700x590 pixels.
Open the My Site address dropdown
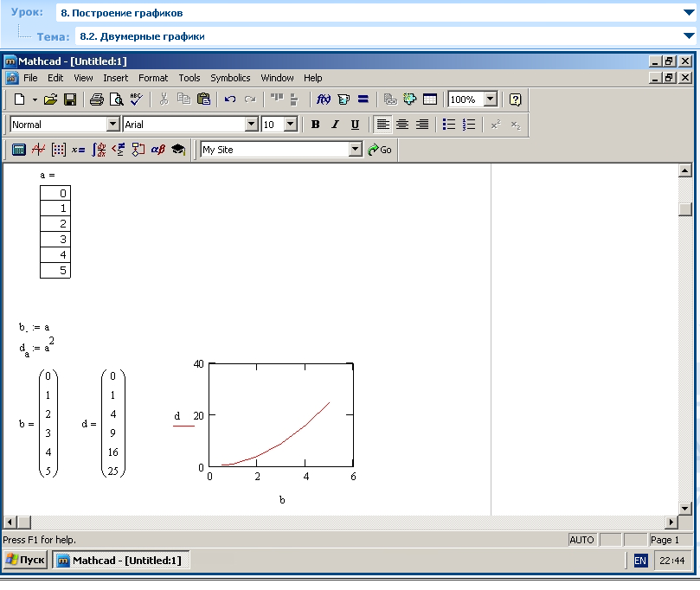(356, 149)
